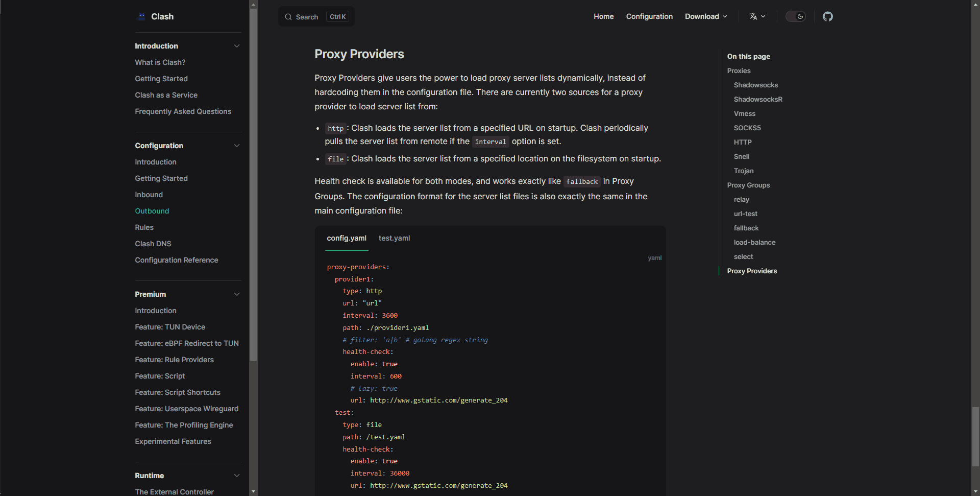Screen dimensions: 980x496
Task: Jump to Proxy Providers in page outline
Action: pyautogui.click(x=752, y=271)
